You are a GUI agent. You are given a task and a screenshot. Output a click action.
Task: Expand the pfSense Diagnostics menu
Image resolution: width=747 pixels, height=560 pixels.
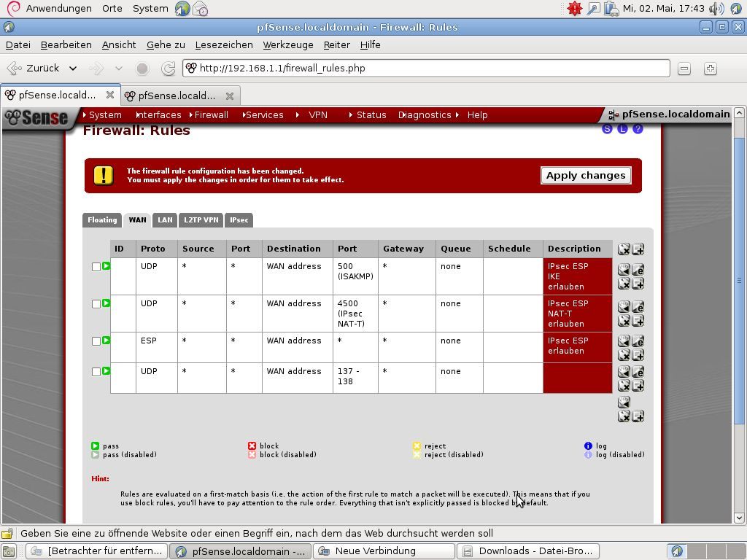pyautogui.click(x=425, y=114)
